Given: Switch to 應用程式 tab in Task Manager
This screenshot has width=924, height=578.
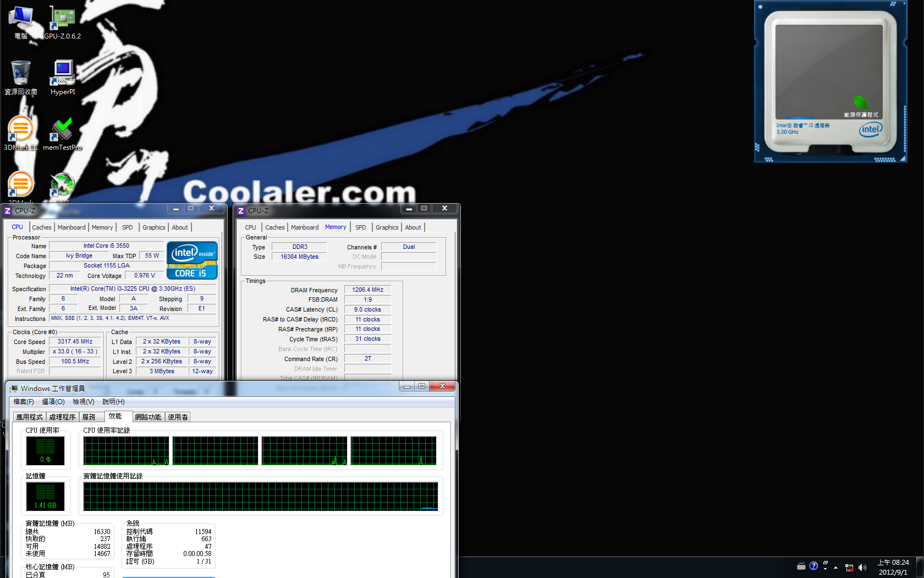Looking at the screenshot, I should pyautogui.click(x=29, y=417).
